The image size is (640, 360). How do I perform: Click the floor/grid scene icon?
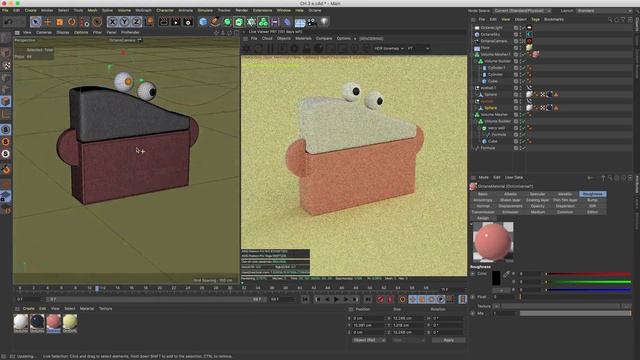(x=300, y=22)
